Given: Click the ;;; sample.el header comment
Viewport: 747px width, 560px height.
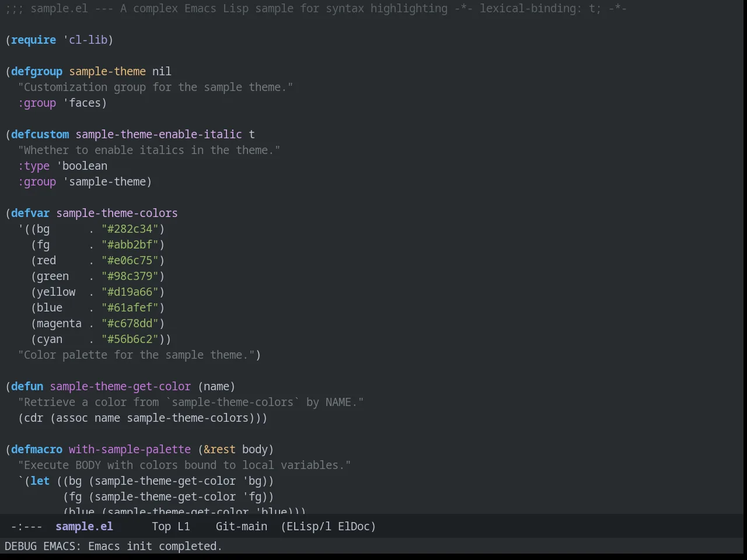Looking at the screenshot, I should pyautogui.click(x=315, y=8).
